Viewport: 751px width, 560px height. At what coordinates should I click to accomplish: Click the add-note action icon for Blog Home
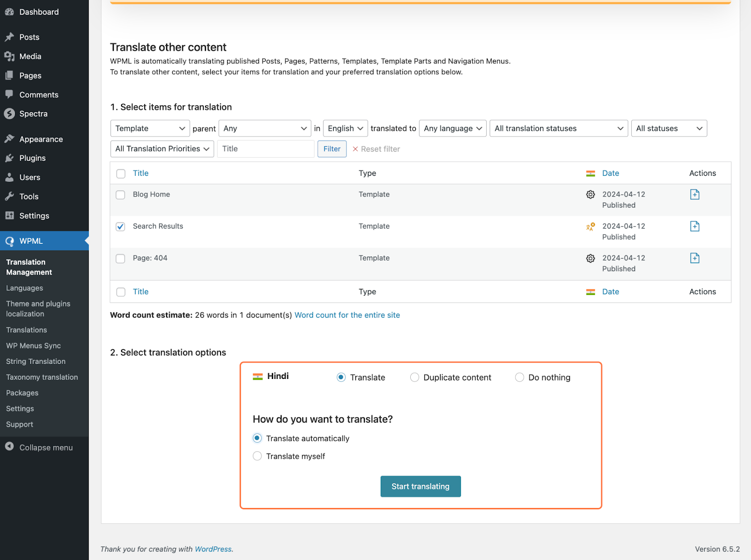pyautogui.click(x=695, y=195)
